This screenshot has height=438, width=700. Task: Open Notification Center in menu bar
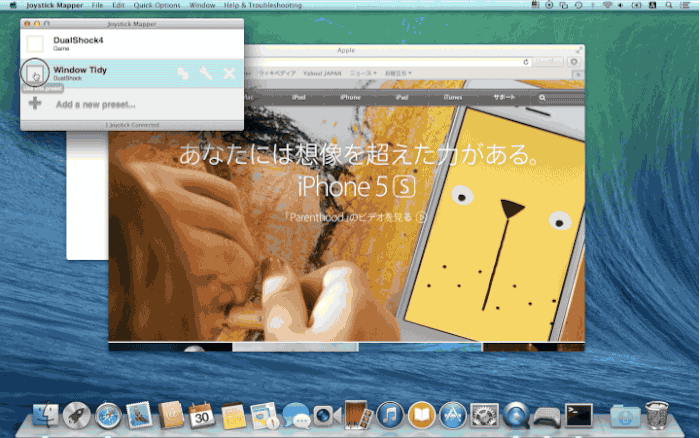[x=684, y=5]
